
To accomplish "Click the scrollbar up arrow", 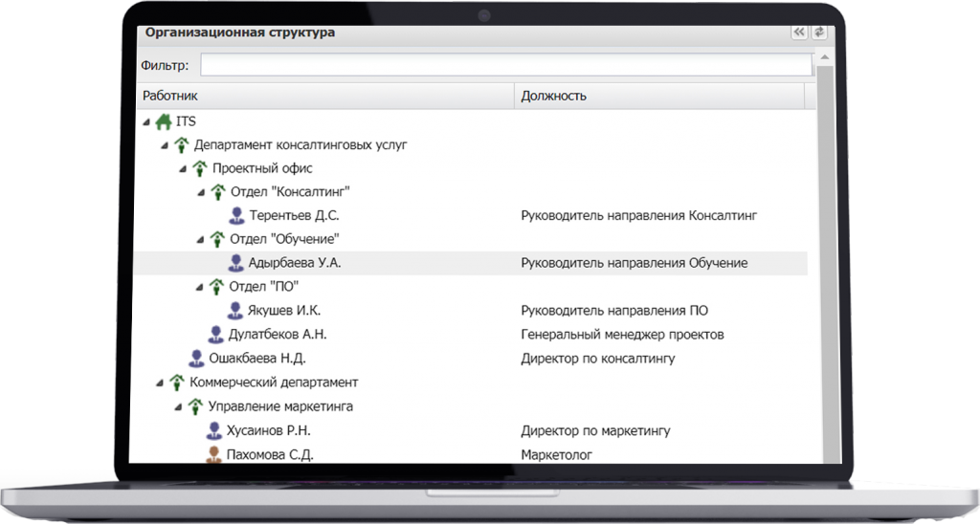I will coord(825,57).
